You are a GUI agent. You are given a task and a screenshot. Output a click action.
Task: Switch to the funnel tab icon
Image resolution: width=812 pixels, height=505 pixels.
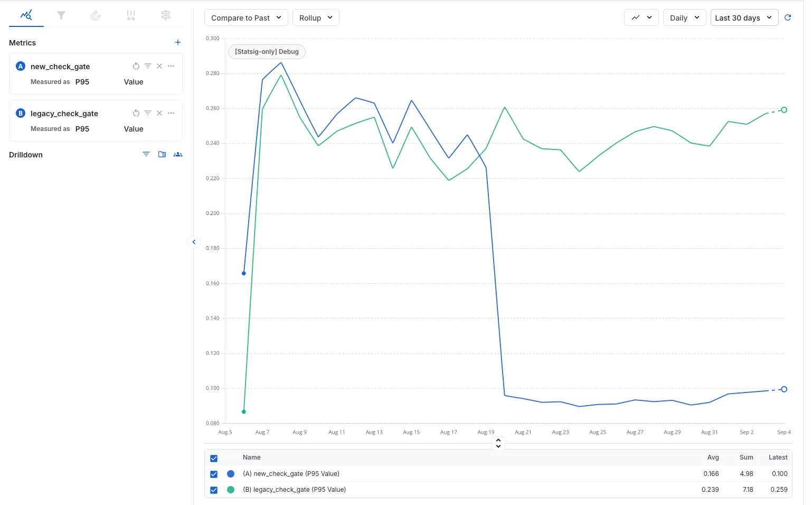coord(61,15)
